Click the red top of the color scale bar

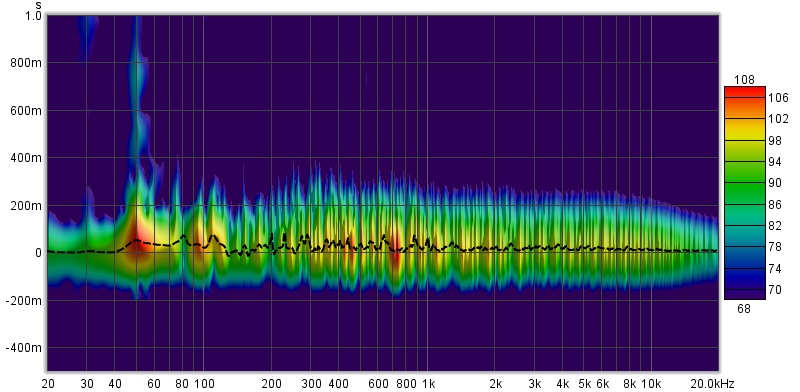(744, 91)
